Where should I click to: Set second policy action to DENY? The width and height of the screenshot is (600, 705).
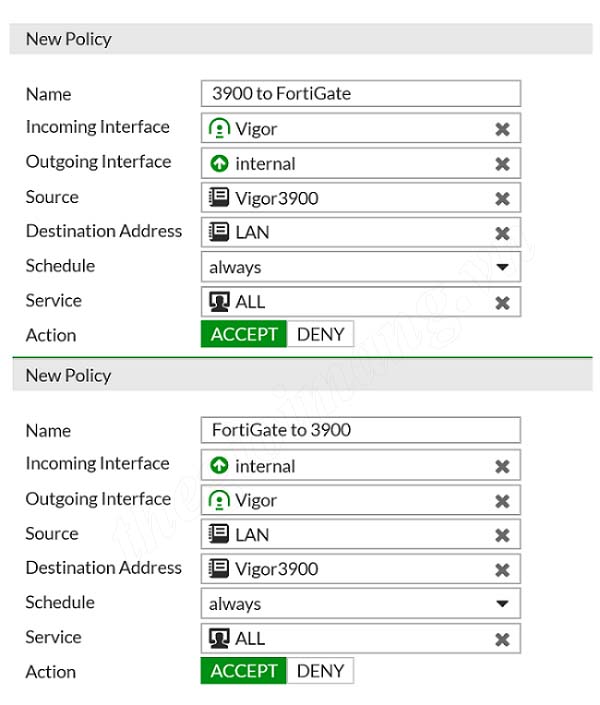click(x=320, y=671)
